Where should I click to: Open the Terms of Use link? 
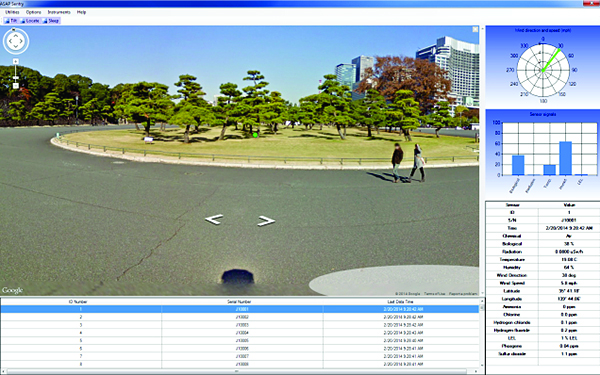point(435,293)
